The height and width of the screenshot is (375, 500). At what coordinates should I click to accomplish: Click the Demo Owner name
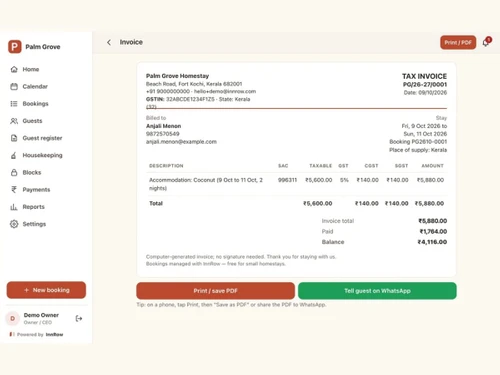point(41,315)
